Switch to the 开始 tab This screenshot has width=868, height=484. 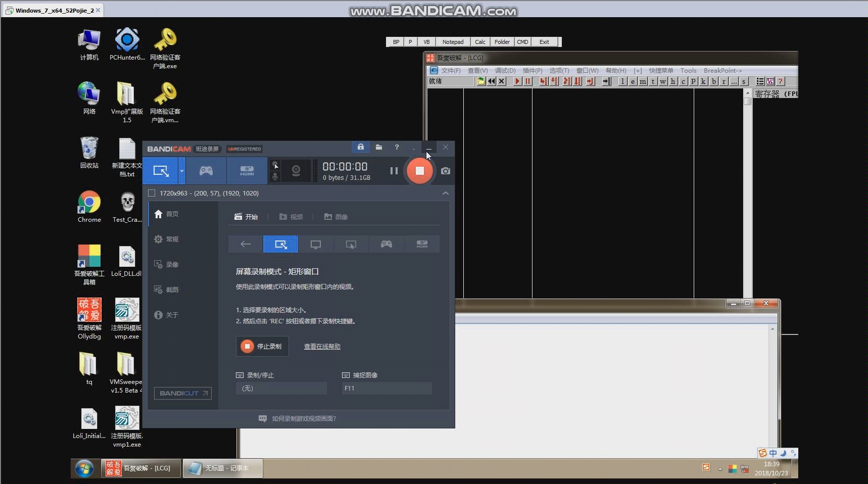246,217
